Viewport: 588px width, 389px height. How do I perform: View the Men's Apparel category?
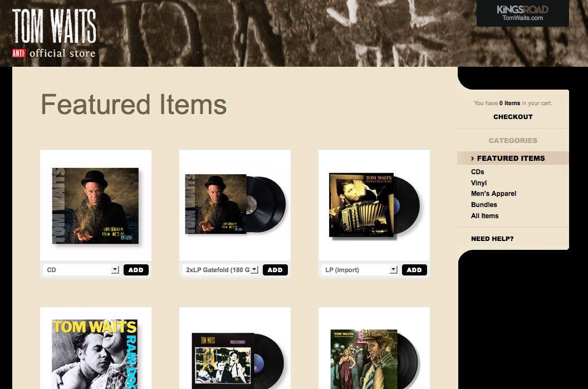pyautogui.click(x=493, y=194)
